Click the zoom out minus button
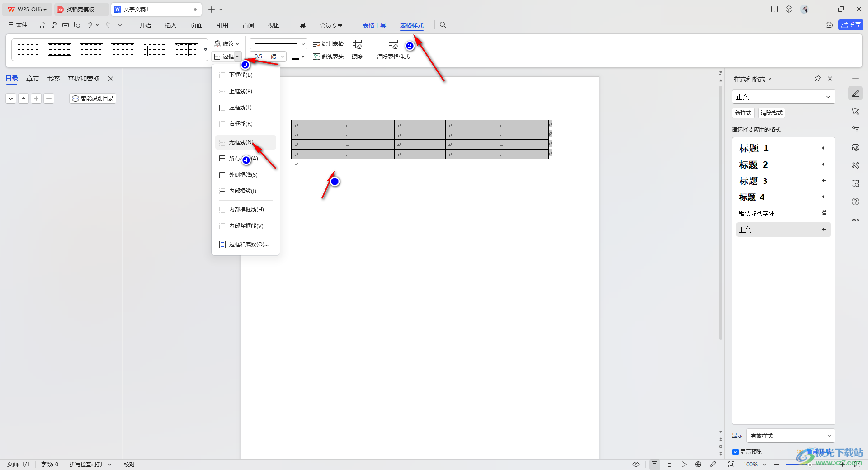The image size is (868, 470). click(777, 464)
